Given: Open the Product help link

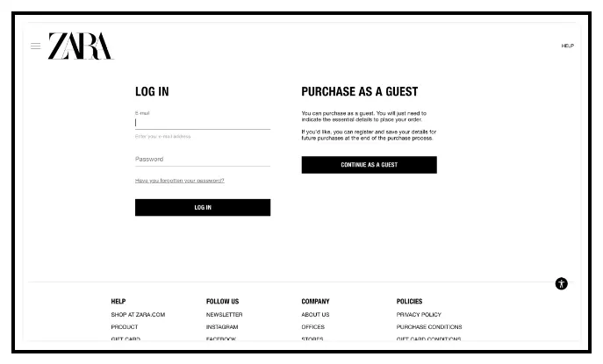Looking at the screenshot, I should [x=125, y=326].
